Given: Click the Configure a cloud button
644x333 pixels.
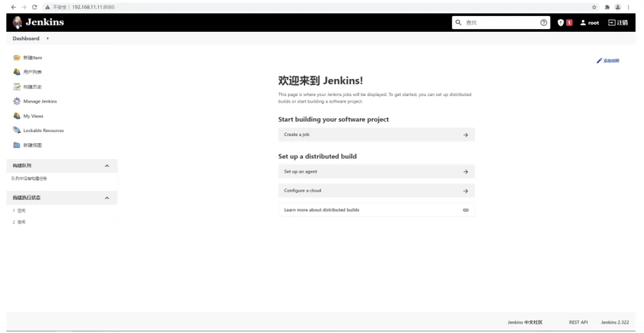Looking at the screenshot, I should click(377, 191).
